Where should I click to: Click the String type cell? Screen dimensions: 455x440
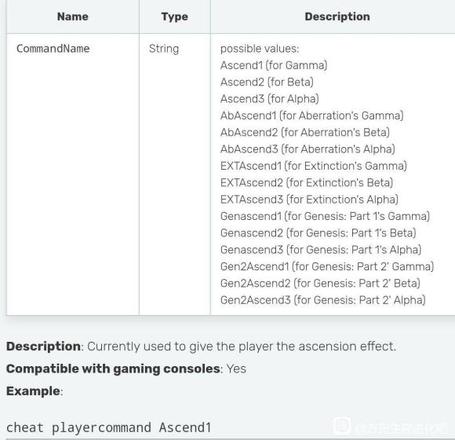pyautogui.click(x=164, y=49)
